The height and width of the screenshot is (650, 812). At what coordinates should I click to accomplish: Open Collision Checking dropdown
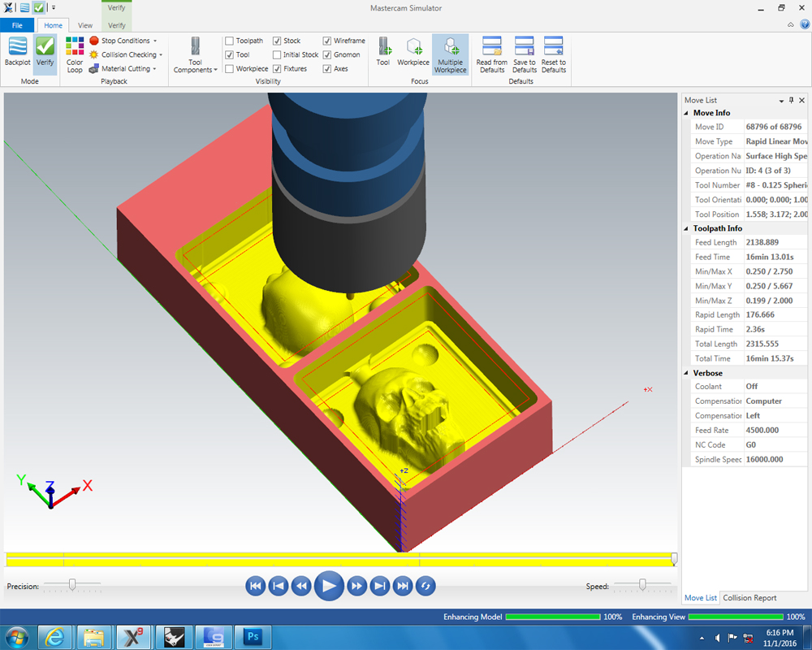coord(126,55)
